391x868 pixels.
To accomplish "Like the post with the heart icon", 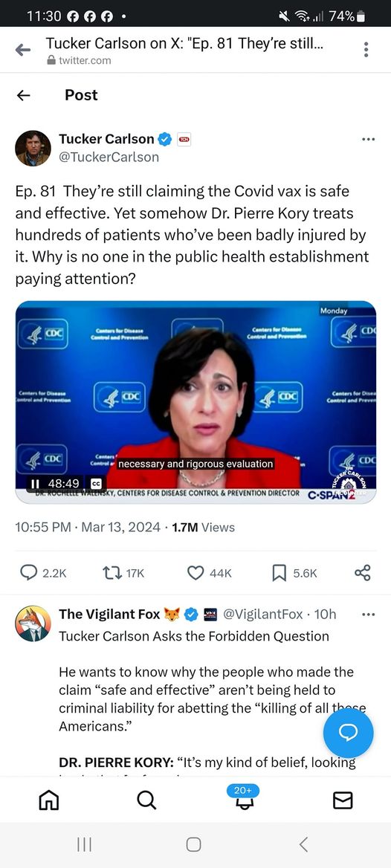I will click(195, 573).
